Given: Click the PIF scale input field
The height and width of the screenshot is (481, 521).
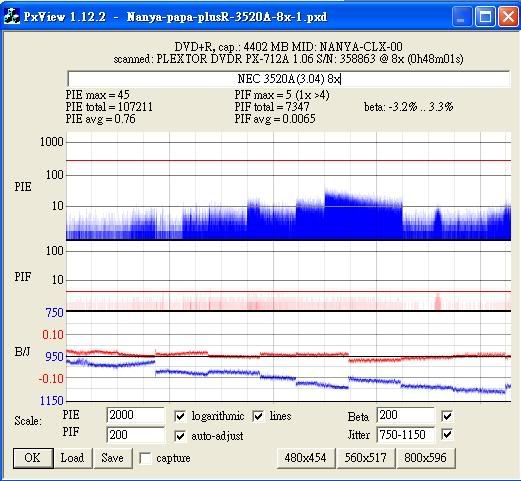Looking at the screenshot, I should pos(135,435).
